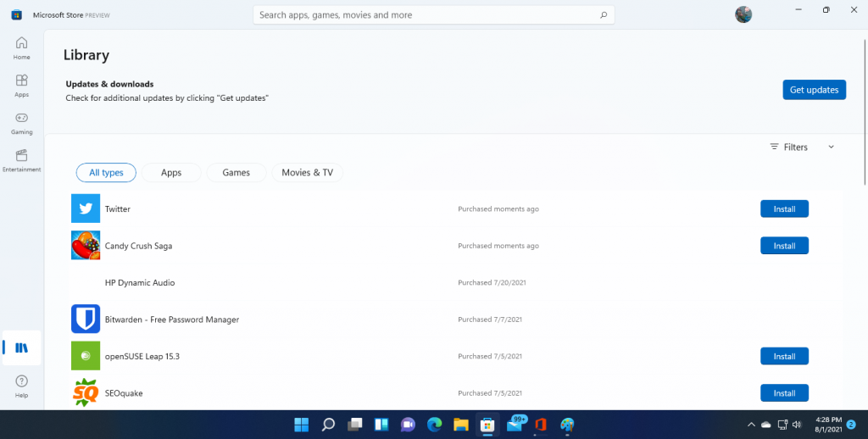Click the vertical scrollbar
The image size is (868, 439).
(x=865, y=113)
